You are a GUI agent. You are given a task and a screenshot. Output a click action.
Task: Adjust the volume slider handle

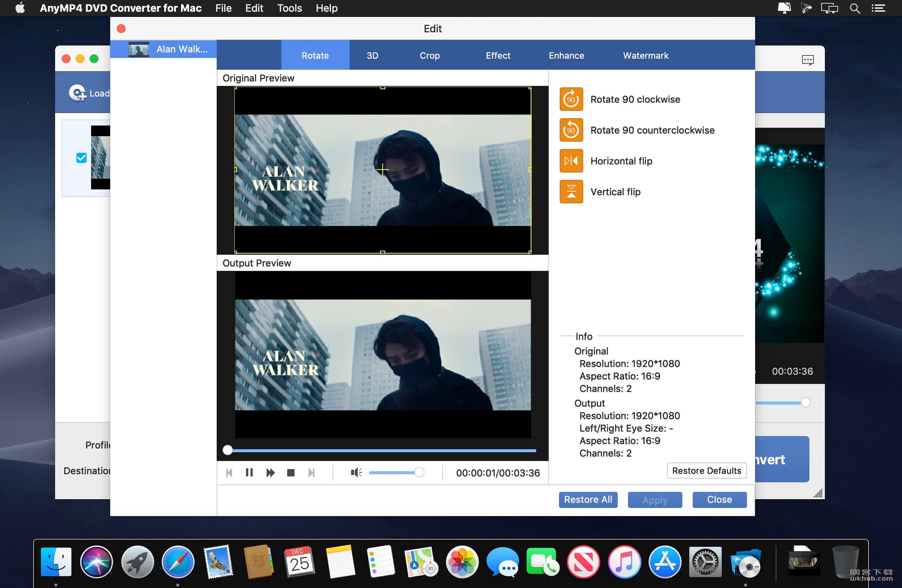(x=419, y=472)
